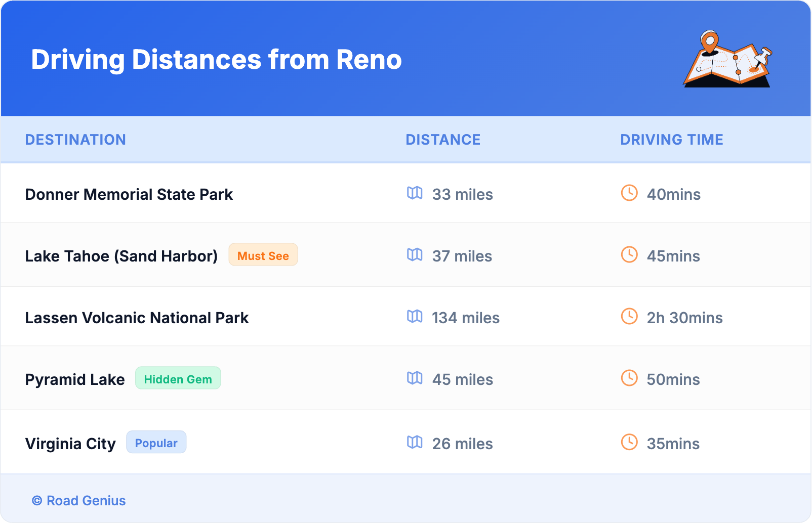Select the Hidden Gem badge
Screen dimensions: 812x523
(178, 379)
